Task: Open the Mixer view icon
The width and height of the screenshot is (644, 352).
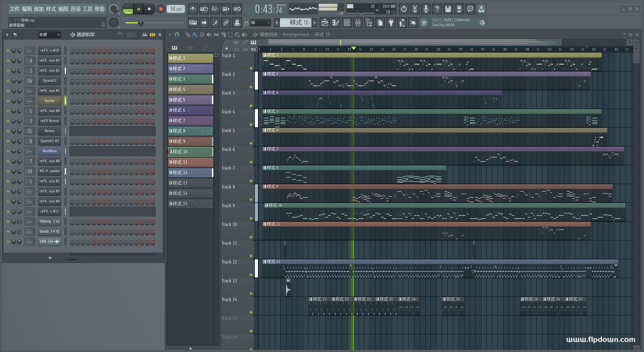Action: [358, 23]
